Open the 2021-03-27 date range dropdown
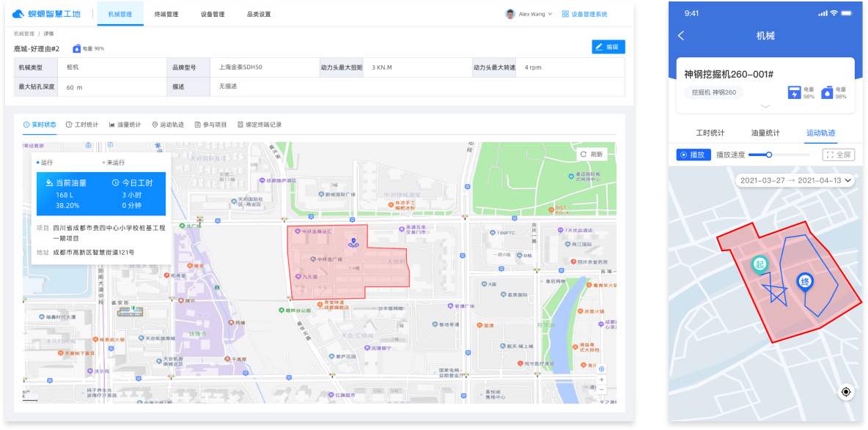 (x=795, y=180)
